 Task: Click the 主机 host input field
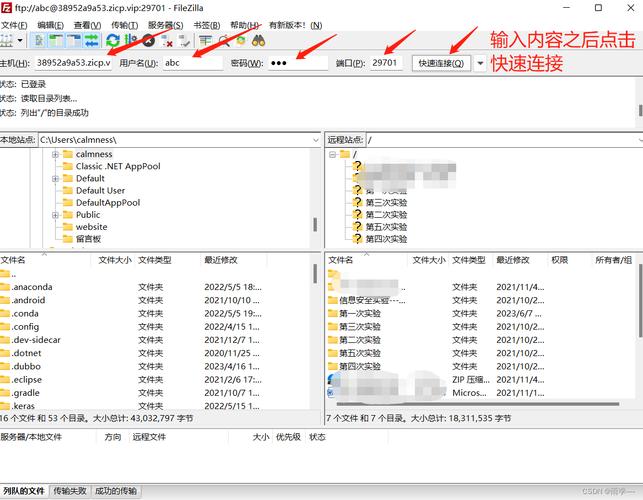[x=73, y=63]
